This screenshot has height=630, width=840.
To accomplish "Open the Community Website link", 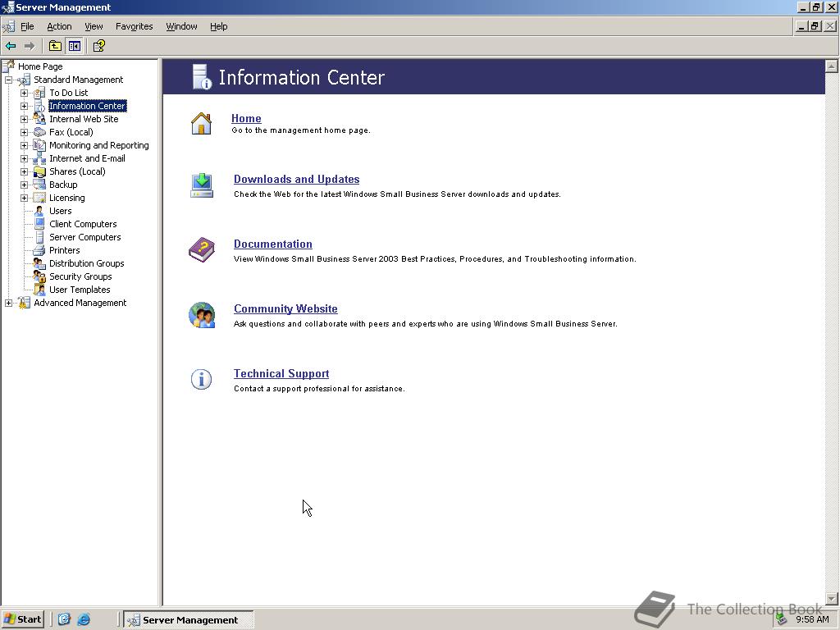I will pyautogui.click(x=285, y=308).
